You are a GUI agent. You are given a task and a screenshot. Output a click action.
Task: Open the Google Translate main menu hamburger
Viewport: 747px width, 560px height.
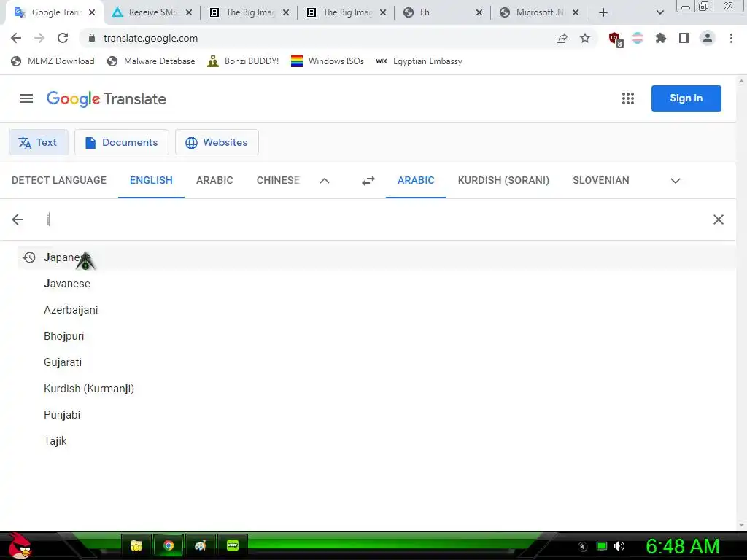[x=26, y=98]
